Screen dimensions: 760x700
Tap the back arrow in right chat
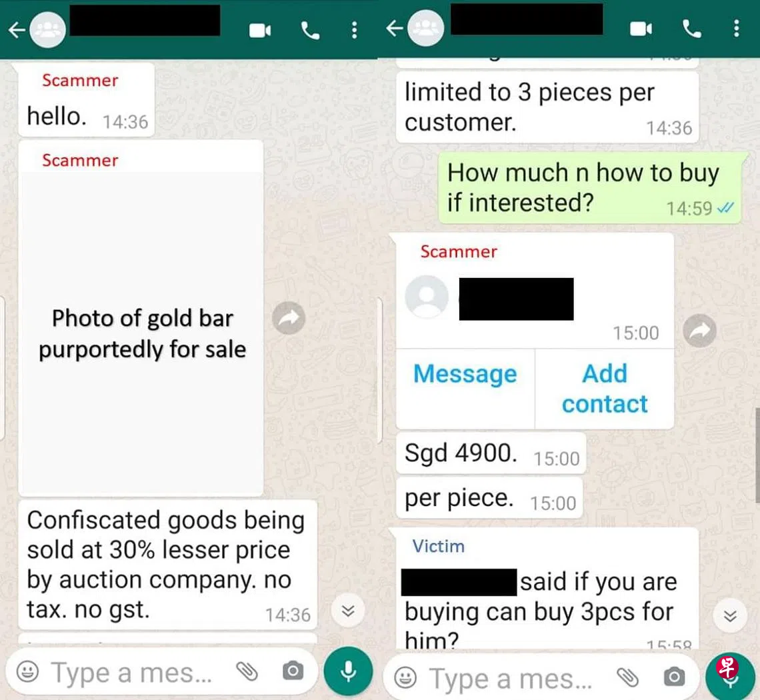394,28
